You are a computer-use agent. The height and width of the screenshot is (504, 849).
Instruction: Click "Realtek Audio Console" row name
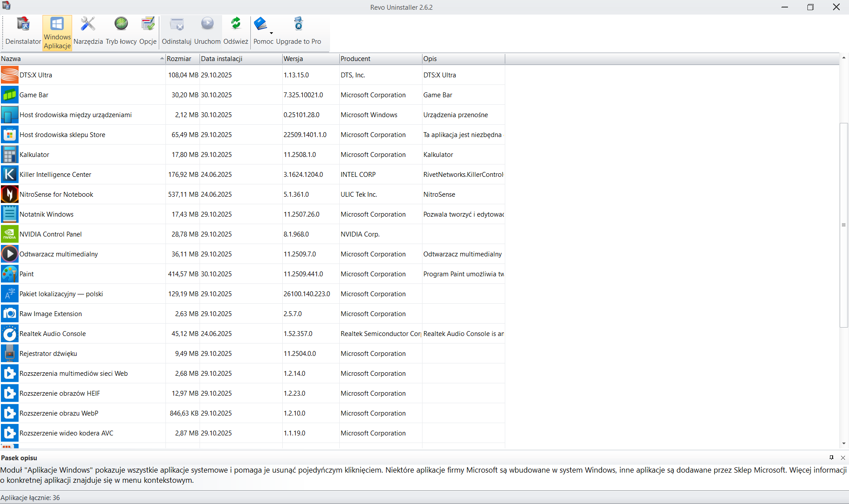click(x=53, y=334)
